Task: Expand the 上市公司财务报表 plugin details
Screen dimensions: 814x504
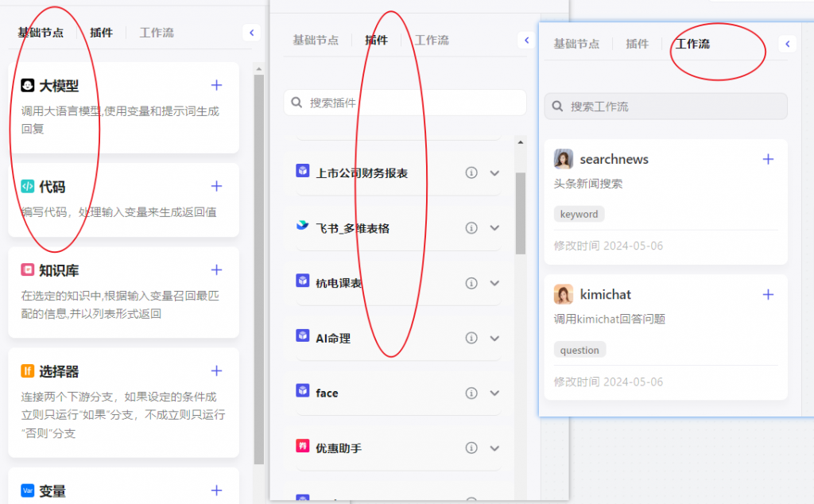Action: [x=495, y=173]
